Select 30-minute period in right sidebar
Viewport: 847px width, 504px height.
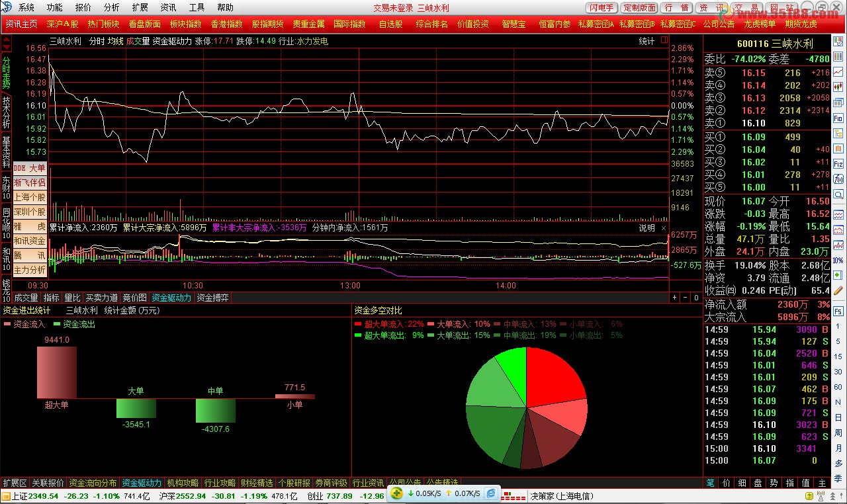pyautogui.click(x=838, y=372)
